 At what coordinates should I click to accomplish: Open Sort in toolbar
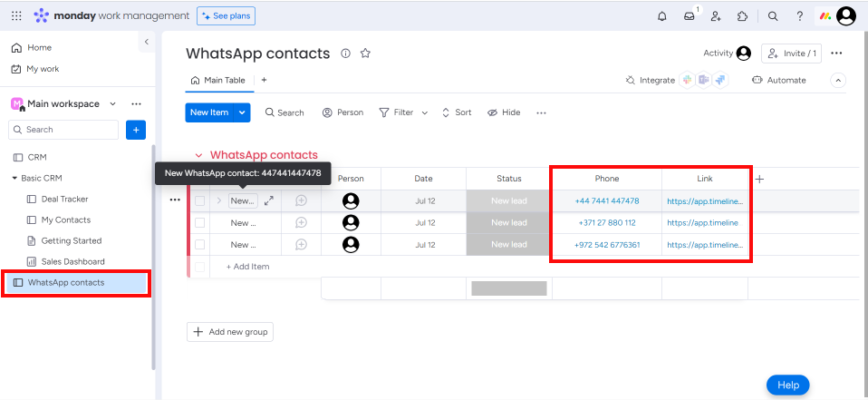(457, 112)
